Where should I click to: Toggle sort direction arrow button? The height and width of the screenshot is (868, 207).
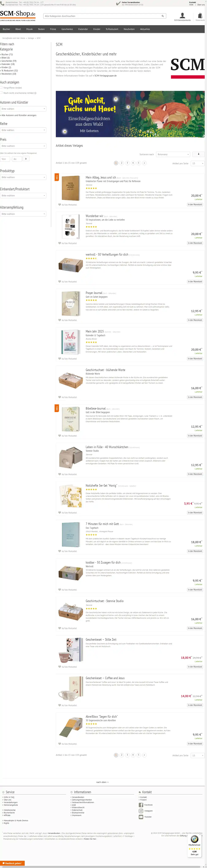pyautogui.click(x=198, y=154)
